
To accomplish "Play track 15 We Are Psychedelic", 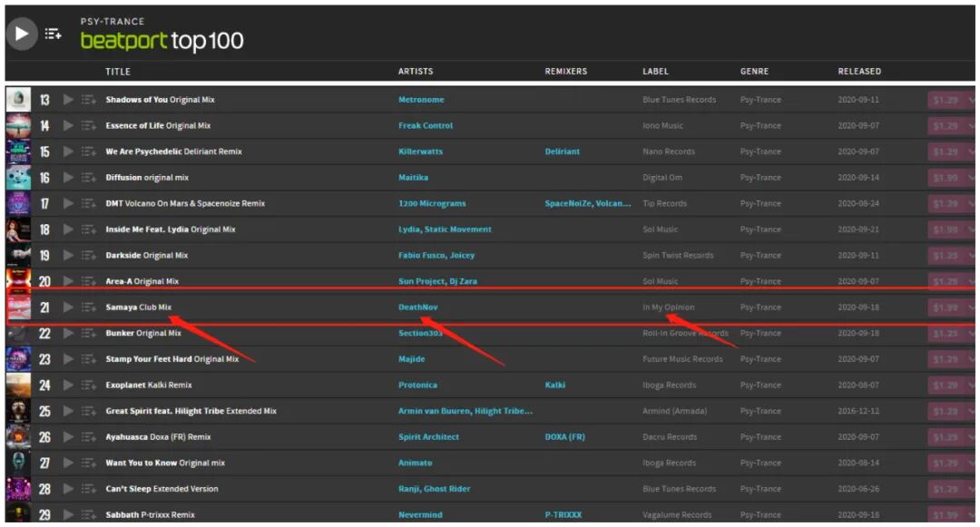I will click(68, 151).
